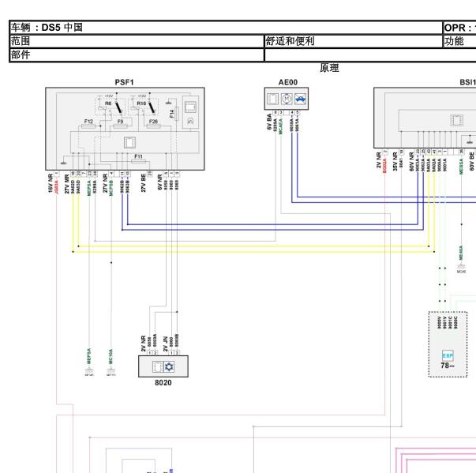Click the '60V BE' connector label

point(471,162)
